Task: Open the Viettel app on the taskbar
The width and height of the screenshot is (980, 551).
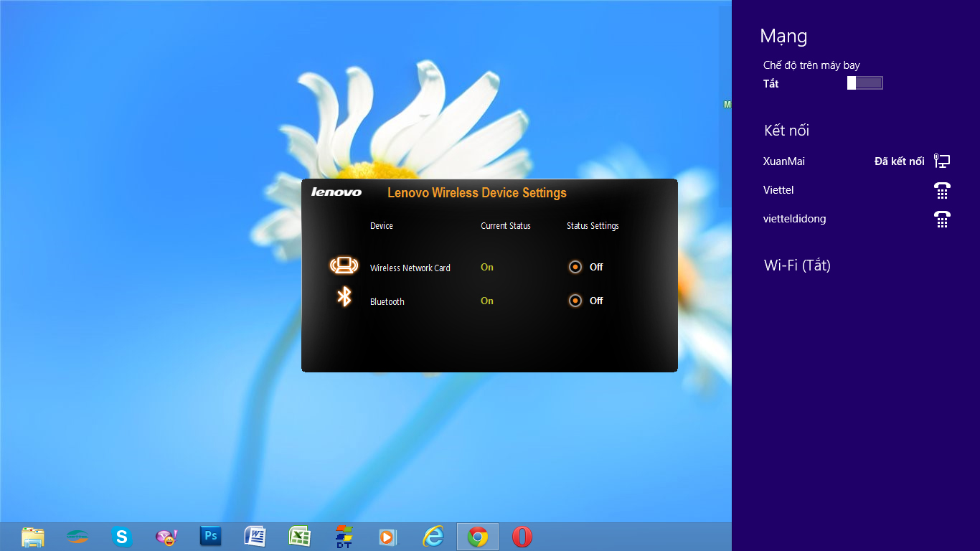Action: click(x=77, y=537)
